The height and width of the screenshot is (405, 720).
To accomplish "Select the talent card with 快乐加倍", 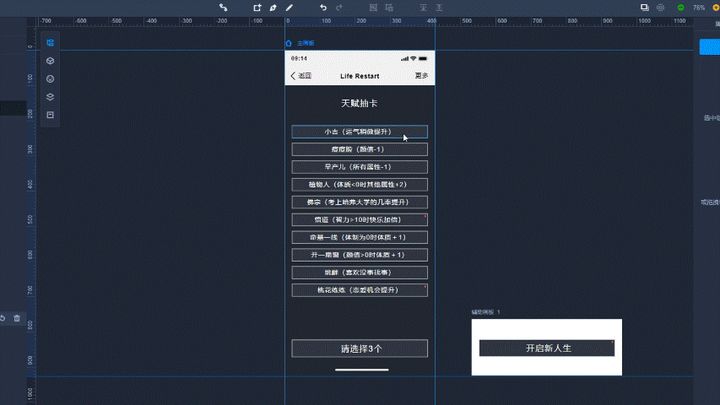I will coord(360,219).
